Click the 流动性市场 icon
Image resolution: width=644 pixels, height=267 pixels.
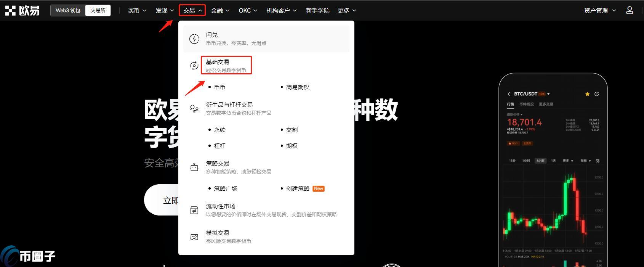(194, 210)
